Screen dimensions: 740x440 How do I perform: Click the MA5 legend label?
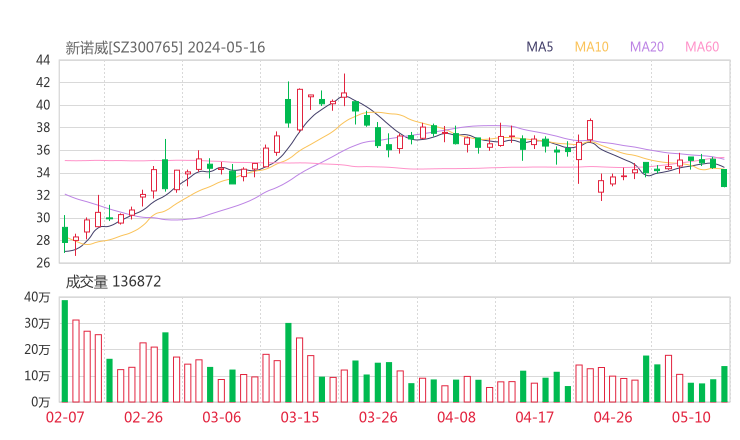539,47
